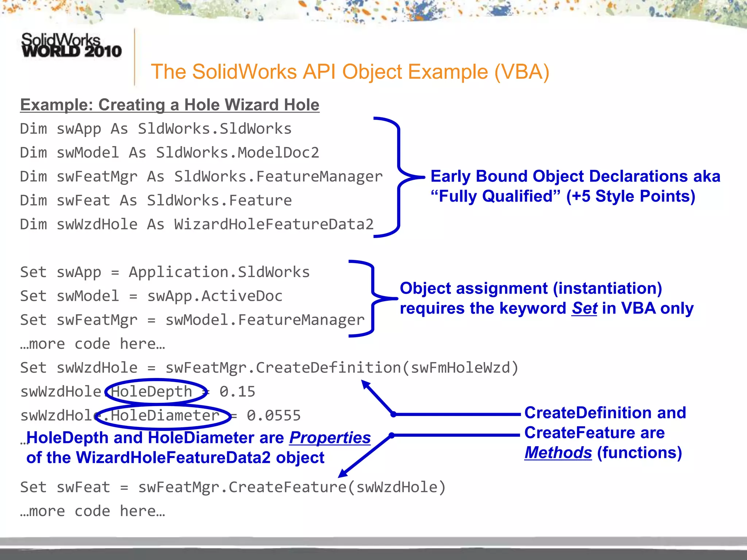Click the CreateDefinition(swFmHoleWzd) code line
This screenshot has width=747, height=560.
(269, 368)
